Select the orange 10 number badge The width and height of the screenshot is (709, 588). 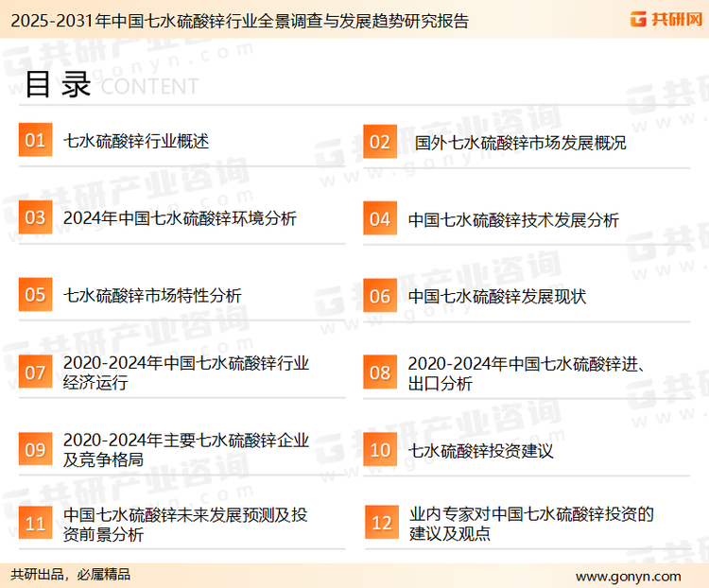tap(380, 450)
